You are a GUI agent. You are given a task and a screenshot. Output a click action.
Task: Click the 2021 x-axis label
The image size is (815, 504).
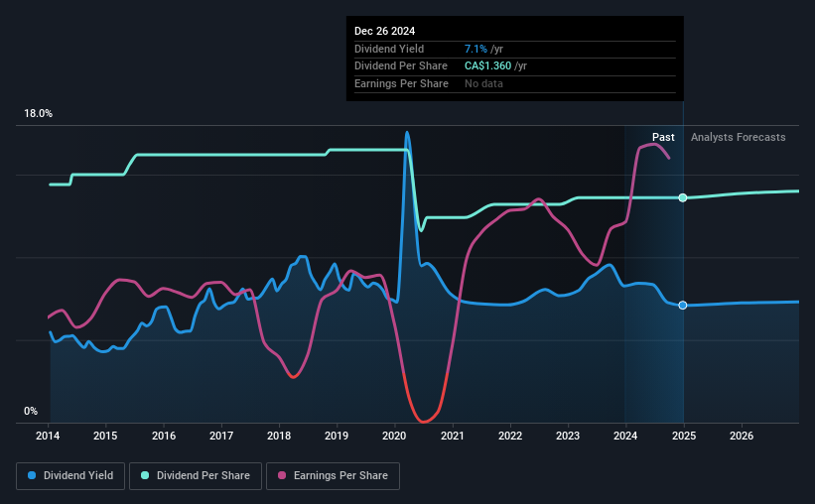[453, 436]
